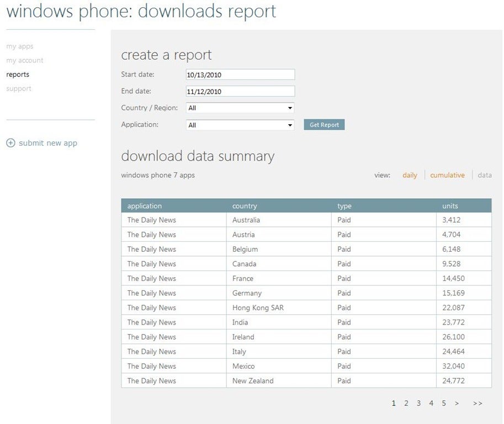Click the End date input field
The height and width of the screenshot is (424, 504).
point(240,92)
